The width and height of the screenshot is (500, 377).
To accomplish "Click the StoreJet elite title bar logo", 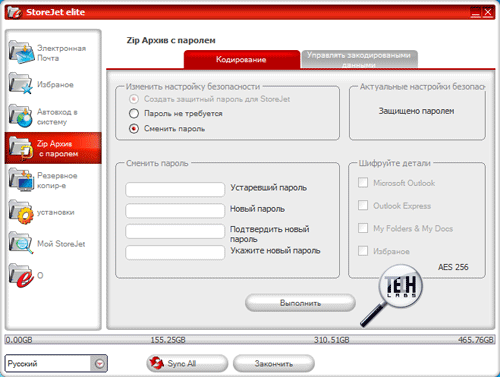I will [x=14, y=12].
